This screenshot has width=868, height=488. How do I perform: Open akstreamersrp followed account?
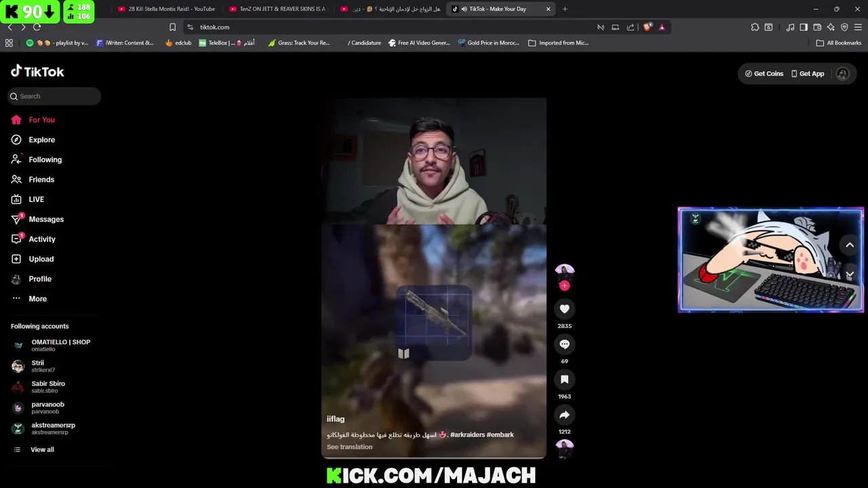[x=44, y=428]
